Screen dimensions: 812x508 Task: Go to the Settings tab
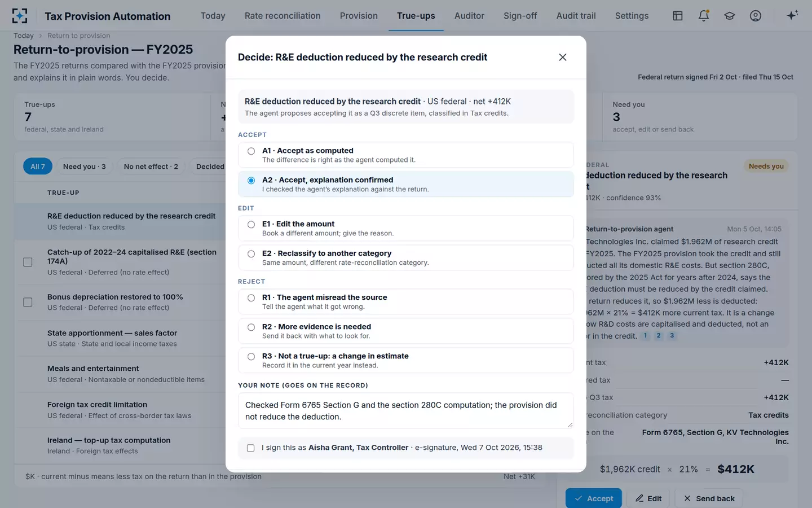[632, 16]
